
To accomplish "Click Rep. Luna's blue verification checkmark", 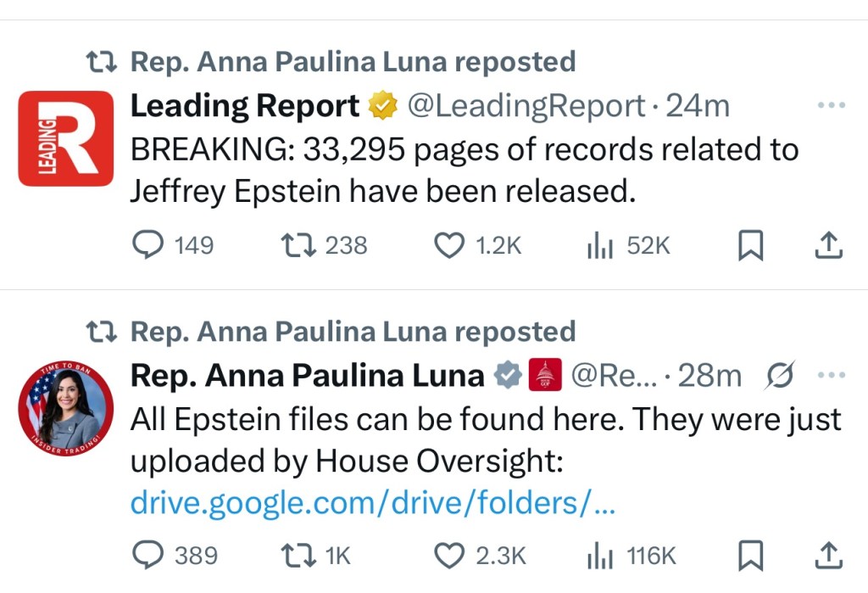I will point(506,374).
